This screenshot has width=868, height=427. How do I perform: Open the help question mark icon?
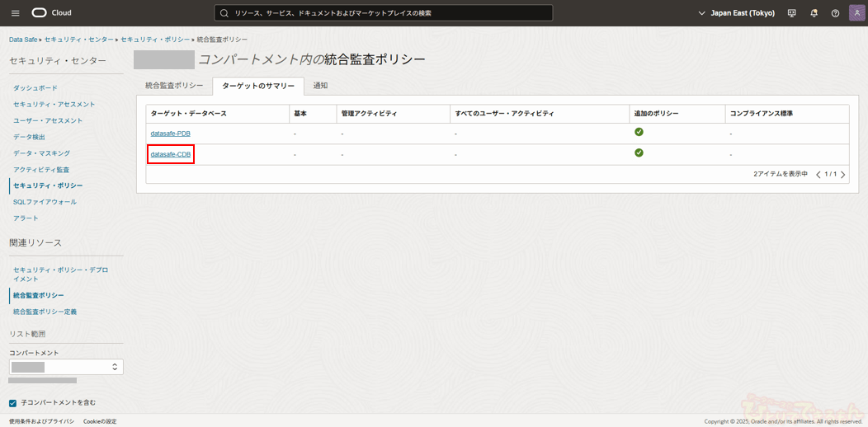[x=835, y=13]
